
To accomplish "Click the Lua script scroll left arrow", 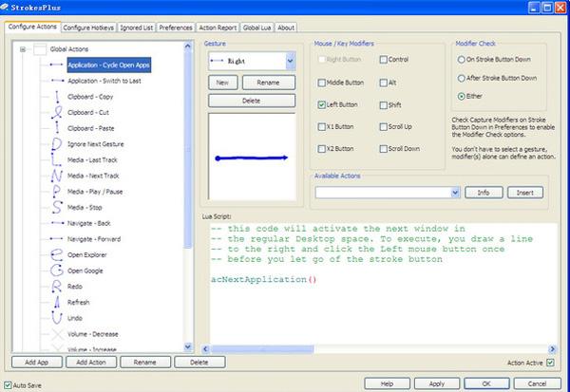I will (x=205, y=349).
